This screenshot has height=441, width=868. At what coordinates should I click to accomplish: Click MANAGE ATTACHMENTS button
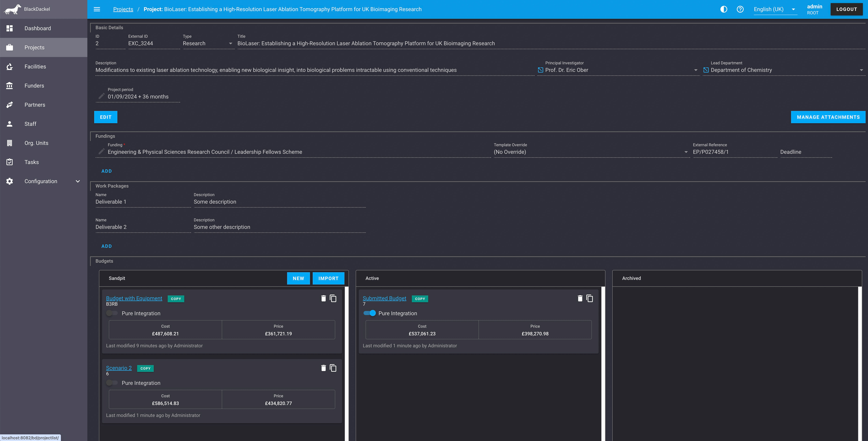tap(828, 117)
